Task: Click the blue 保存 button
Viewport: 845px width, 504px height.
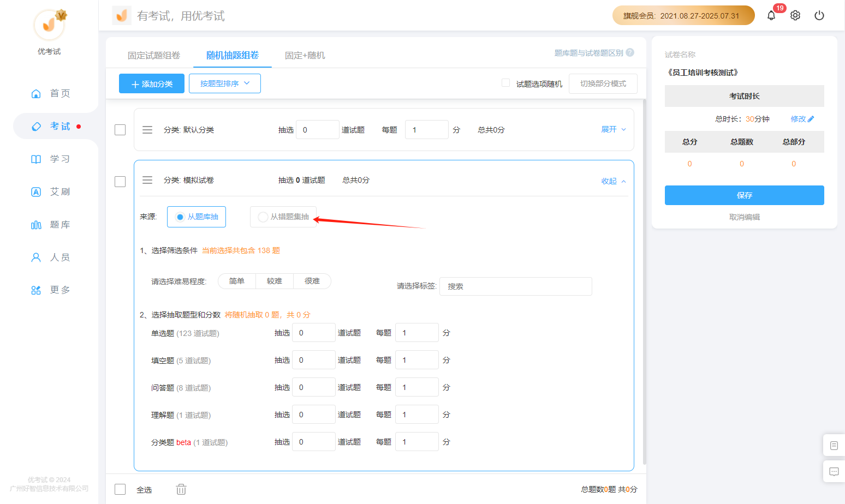Action: (x=745, y=195)
